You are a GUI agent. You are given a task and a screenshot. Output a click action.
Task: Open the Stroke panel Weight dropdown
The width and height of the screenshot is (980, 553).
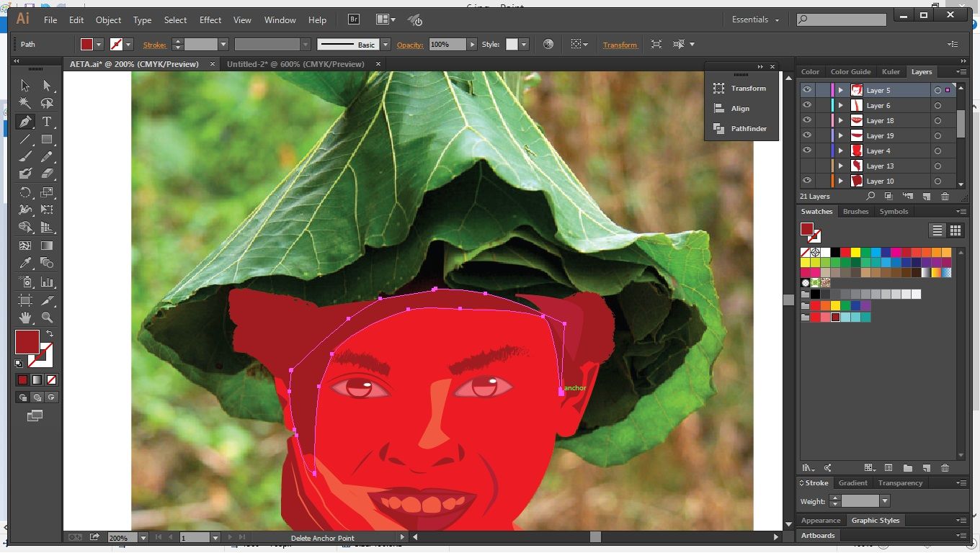coord(885,500)
